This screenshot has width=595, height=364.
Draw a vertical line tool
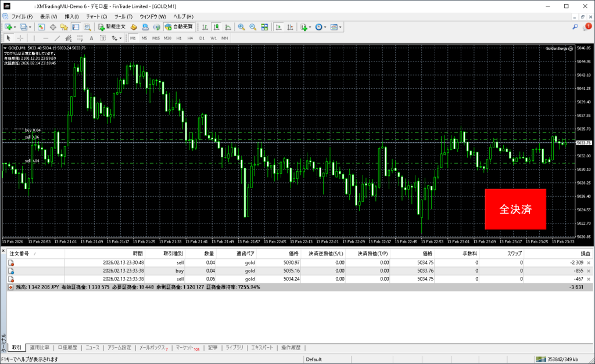[34, 38]
